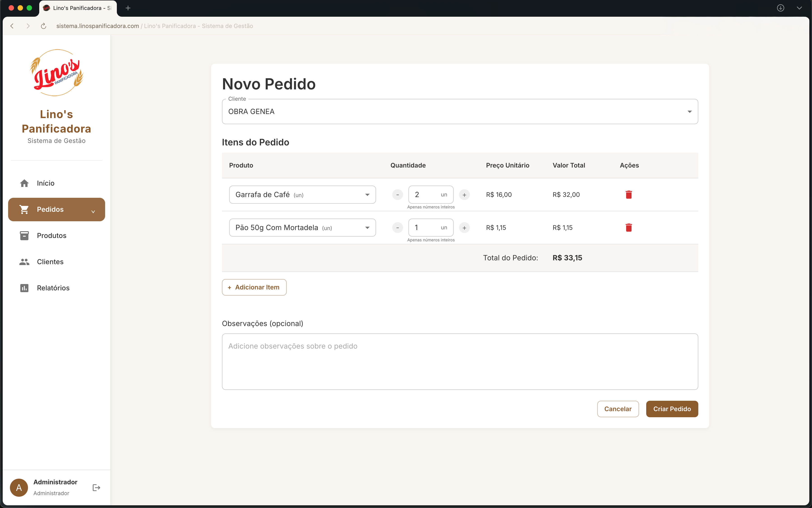Click the Produtos archive box icon
Viewport: 812px width, 508px height.
point(24,235)
